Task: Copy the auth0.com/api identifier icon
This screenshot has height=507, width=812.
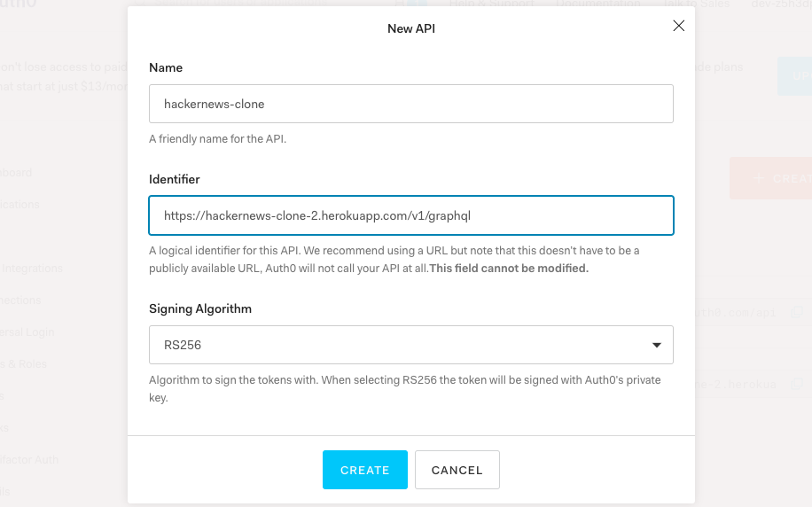Action: point(796,312)
